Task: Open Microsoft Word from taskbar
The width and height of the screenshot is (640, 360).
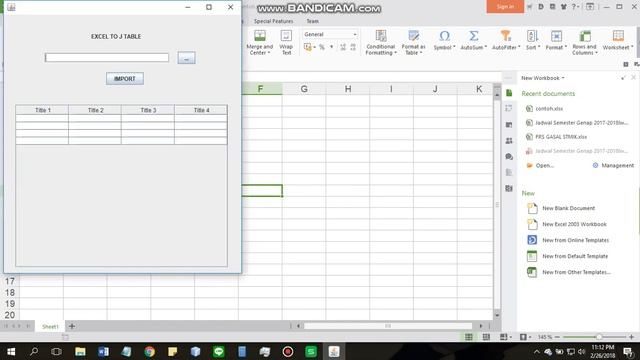Action: [103, 351]
